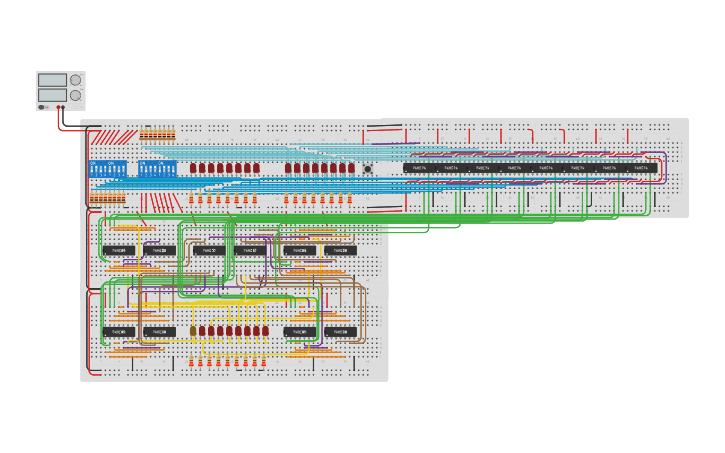Toggle switch 4 of the second DIP switch

[x=123, y=169]
